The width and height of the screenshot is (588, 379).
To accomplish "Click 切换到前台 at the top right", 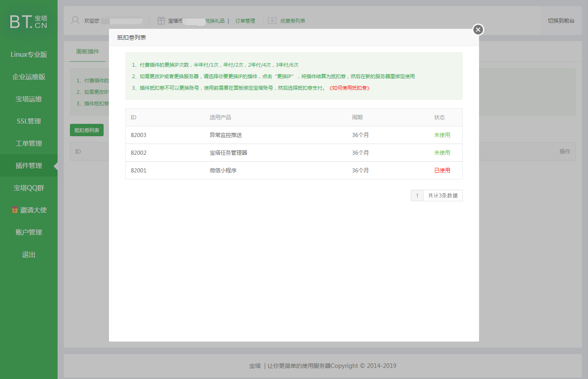I will pos(561,20).
